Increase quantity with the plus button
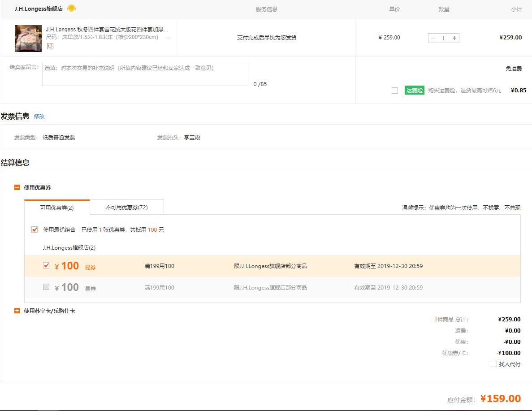This screenshot has width=532, height=411. pyautogui.click(x=454, y=38)
